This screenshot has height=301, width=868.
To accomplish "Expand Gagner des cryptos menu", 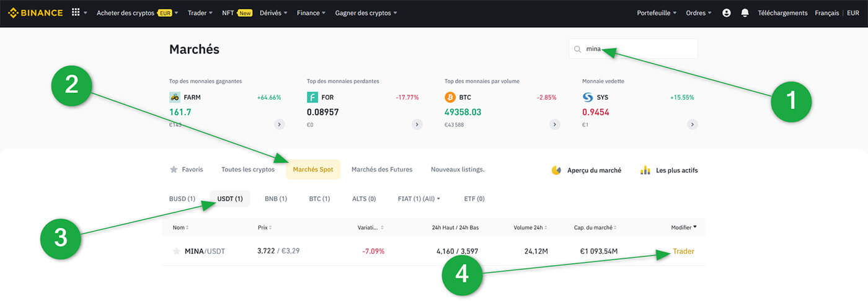I will (366, 12).
